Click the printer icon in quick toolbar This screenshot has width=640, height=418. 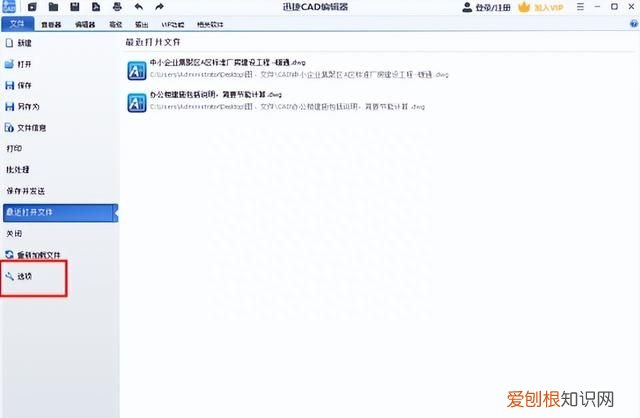click(x=117, y=7)
